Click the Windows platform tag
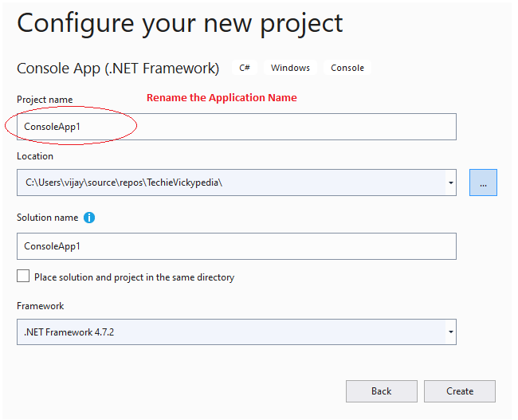 click(x=290, y=68)
